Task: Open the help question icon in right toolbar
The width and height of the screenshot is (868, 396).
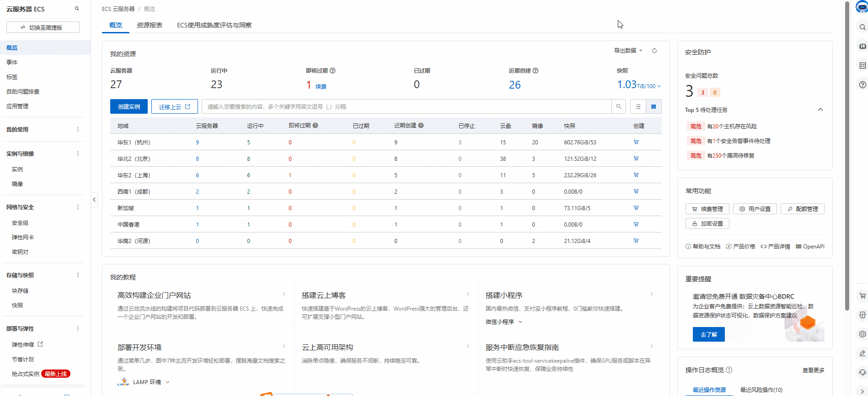Action: [862, 84]
